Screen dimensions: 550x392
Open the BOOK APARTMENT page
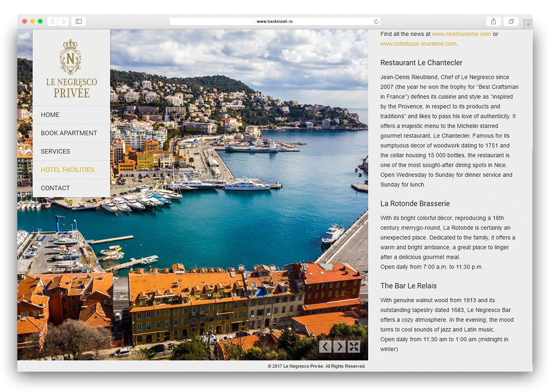(71, 133)
